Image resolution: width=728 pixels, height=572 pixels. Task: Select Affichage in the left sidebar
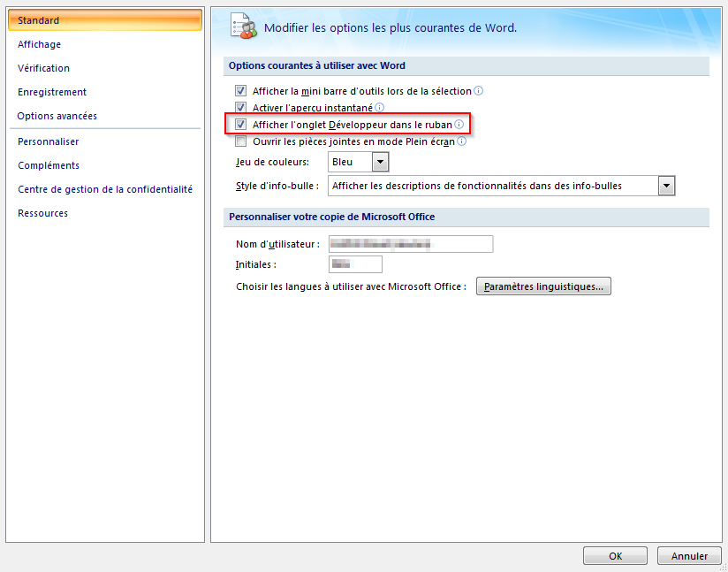pyautogui.click(x=40, y=44)
